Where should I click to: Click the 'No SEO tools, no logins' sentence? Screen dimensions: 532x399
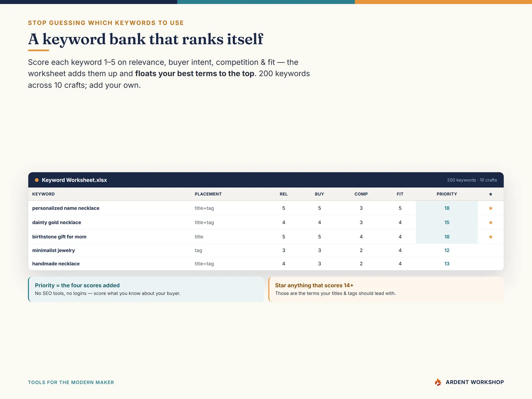point(108,293)
